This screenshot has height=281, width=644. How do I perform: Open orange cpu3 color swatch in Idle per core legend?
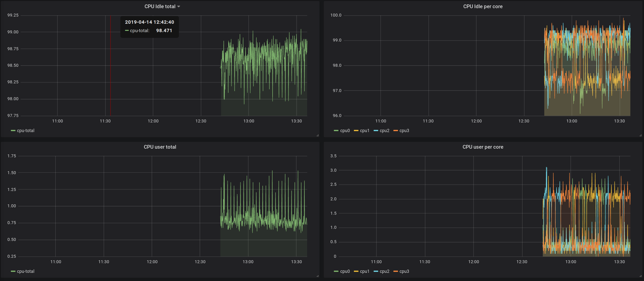(395, 131)
